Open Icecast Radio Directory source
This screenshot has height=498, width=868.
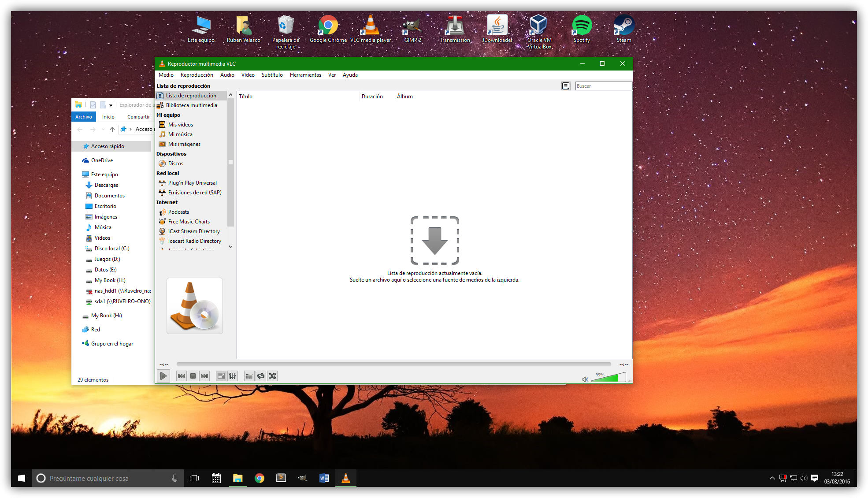click(194, 241)
